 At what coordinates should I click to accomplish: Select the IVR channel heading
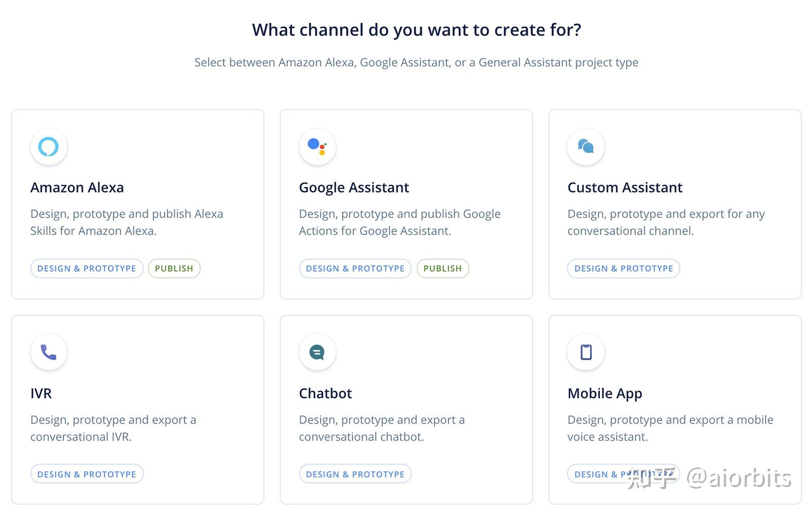[x=41, y=393]
